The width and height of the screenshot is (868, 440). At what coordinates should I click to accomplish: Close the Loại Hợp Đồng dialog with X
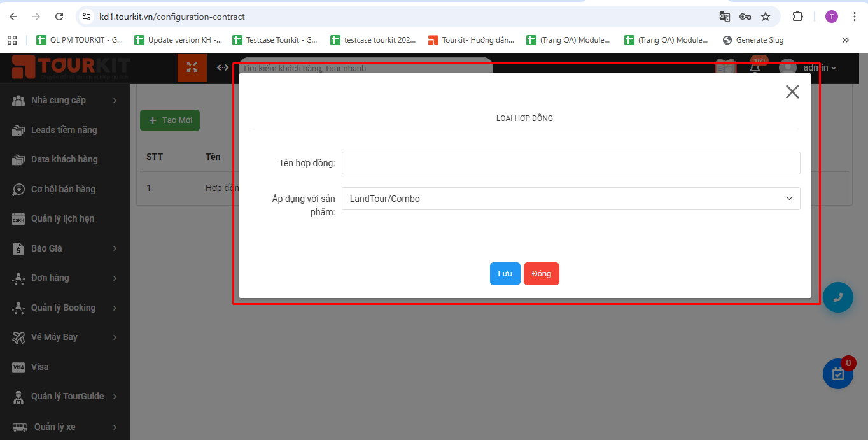pos(792,92)
